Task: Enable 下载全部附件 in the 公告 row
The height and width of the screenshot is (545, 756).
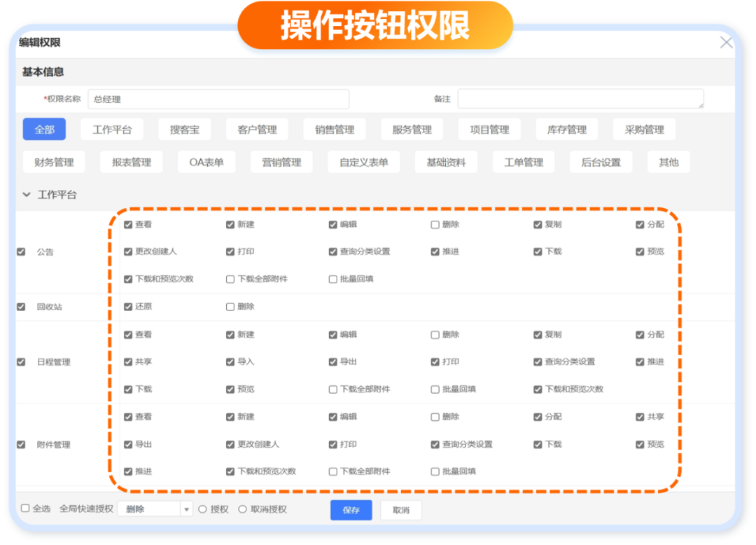Action: 230,279
